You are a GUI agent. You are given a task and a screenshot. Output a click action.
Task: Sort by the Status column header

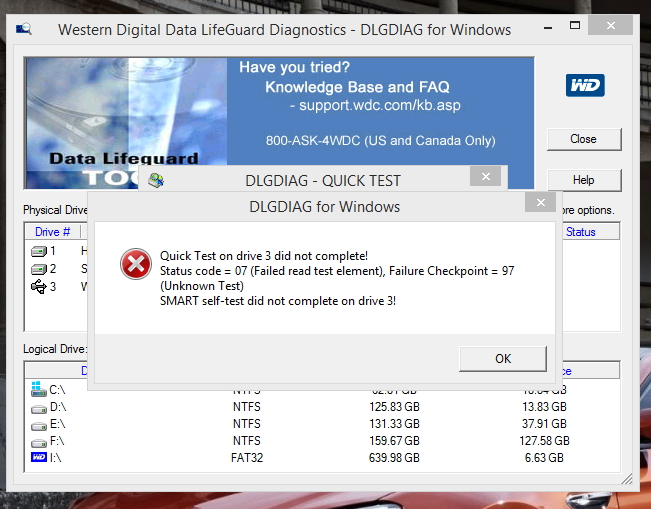click(x=580, y=232)
